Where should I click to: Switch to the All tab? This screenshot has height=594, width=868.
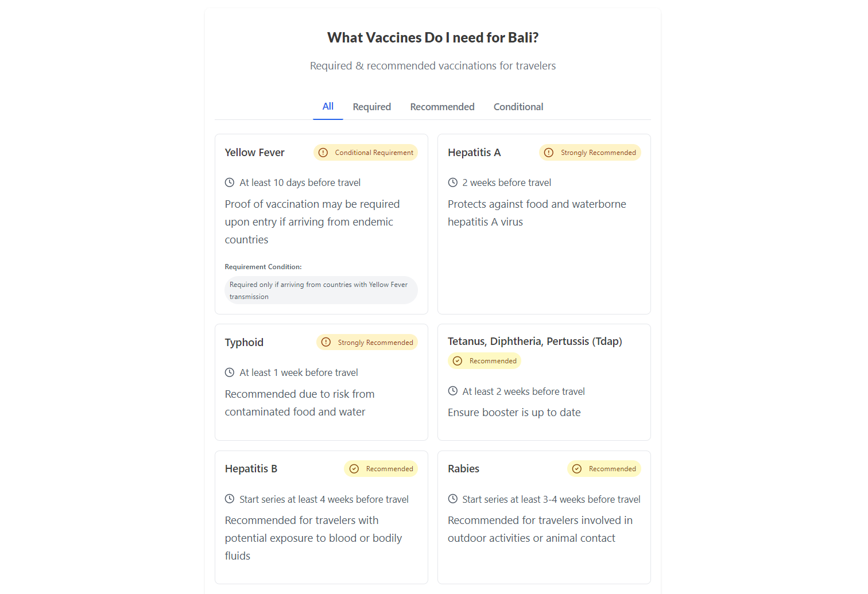pyautogui.click(x=328, y=107)
